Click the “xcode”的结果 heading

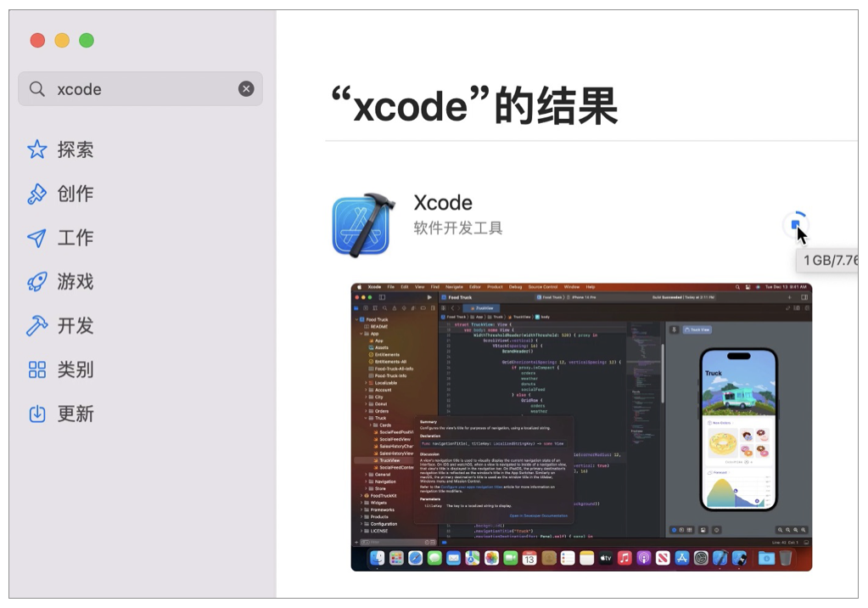(x=474, y=105)
